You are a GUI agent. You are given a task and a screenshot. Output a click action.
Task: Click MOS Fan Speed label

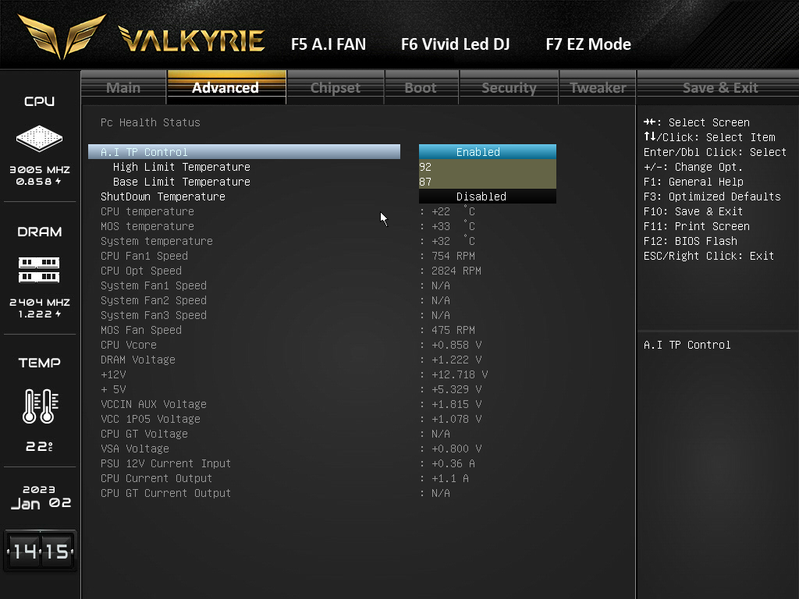pyautogui.click(x=141, y=330)
